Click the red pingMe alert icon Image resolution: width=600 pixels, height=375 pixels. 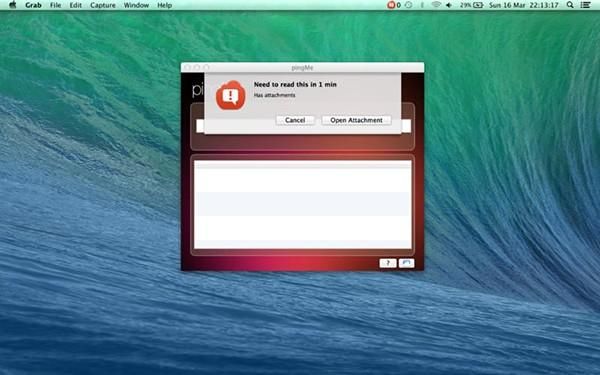pos(230,96)
